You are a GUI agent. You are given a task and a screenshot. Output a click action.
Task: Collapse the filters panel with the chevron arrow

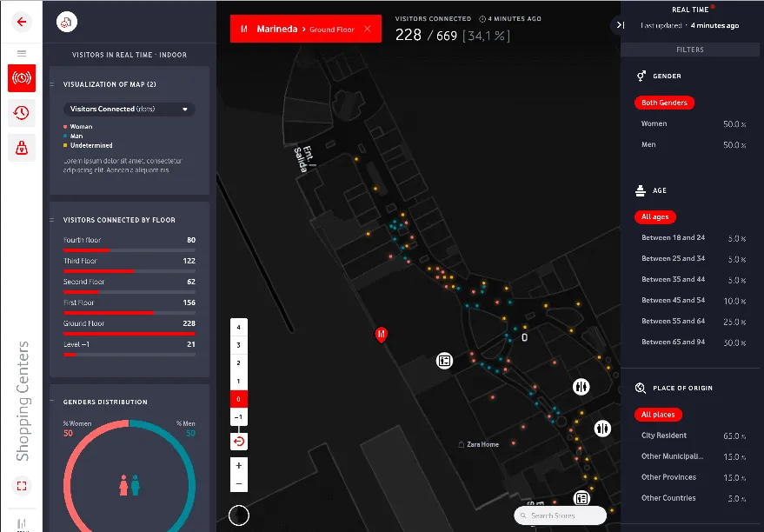coord(619,25)
